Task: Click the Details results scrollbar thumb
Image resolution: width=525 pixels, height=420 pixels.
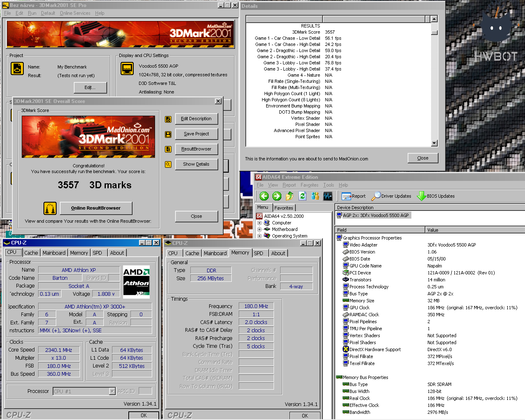Action: click(x=434, y=32)
